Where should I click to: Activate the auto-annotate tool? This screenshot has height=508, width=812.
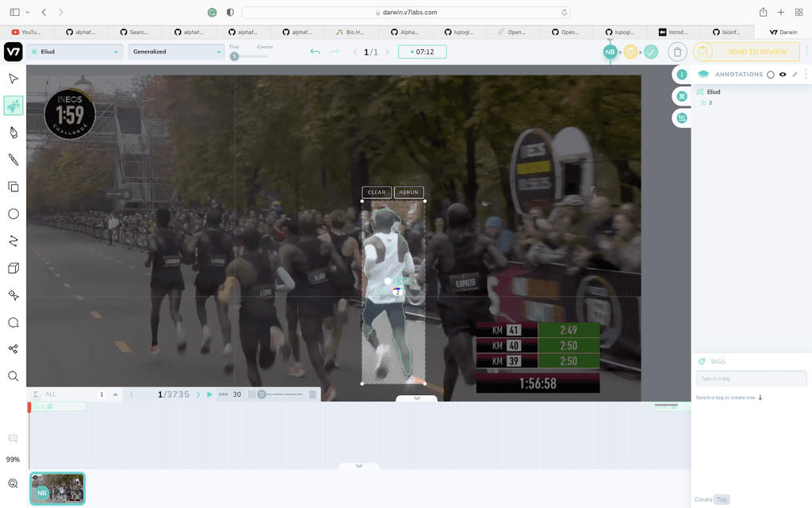(x=12, y=104)
